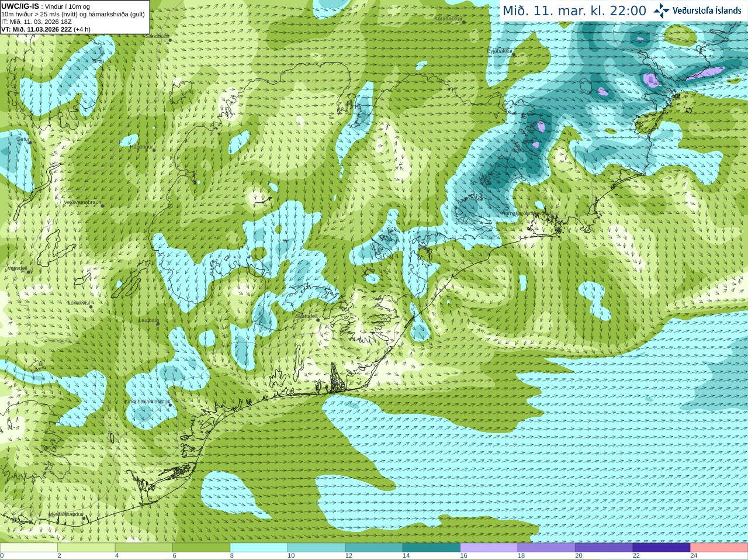Click the Hamarsfjarðar station label near the east coast
Image resolution: width=748 pixels, height=560 pixels.
point(526,213)
